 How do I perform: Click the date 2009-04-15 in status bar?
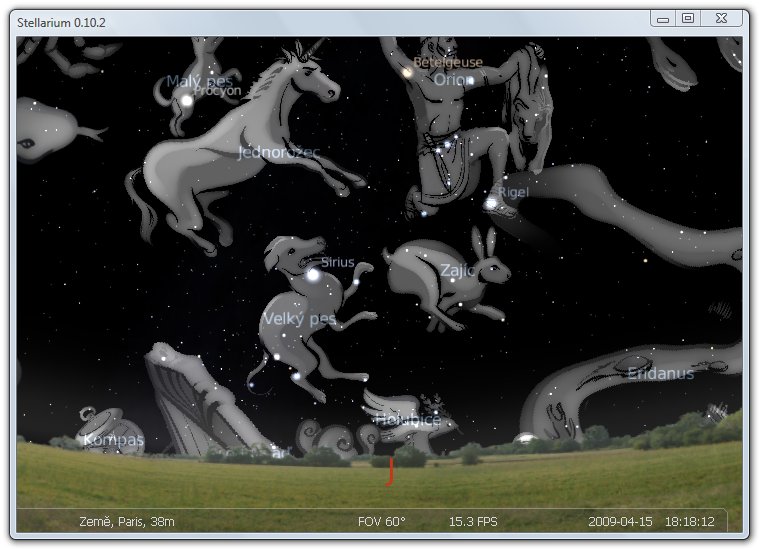coord(620,522)
